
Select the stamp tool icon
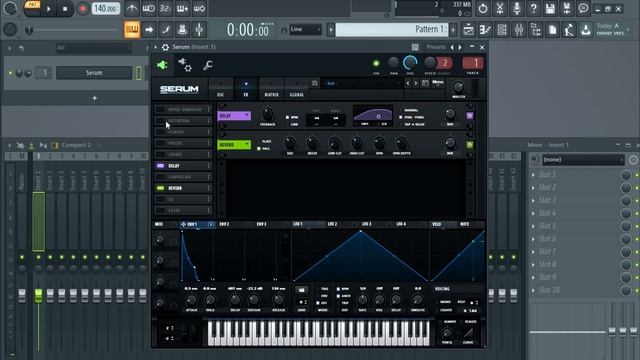point(182,29)
